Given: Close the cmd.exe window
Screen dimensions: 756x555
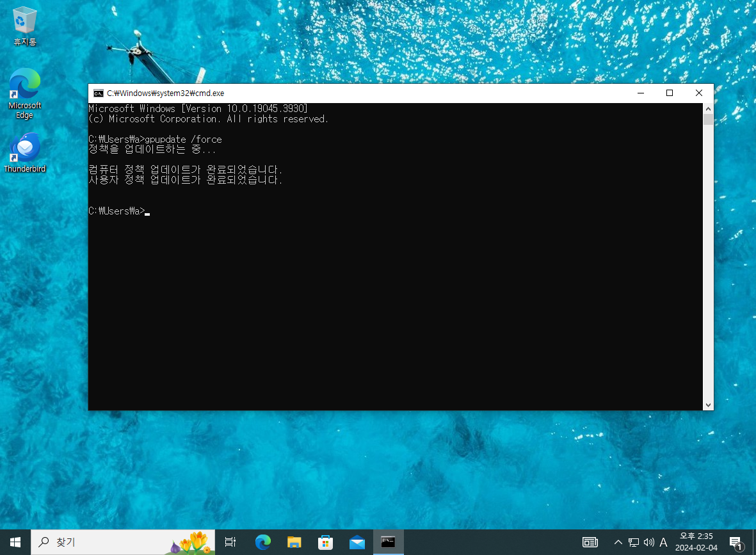Looking at the screenshot, I should [699, 93].
